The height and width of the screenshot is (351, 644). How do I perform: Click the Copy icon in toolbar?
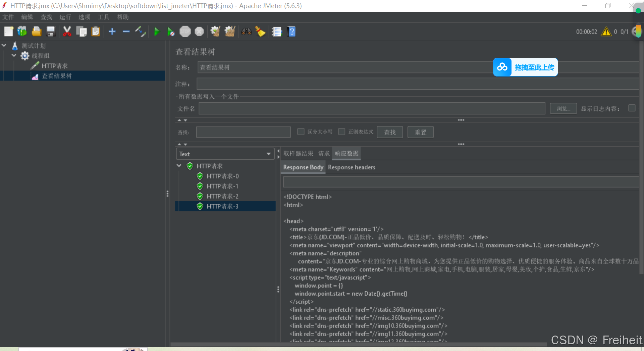[82, 32]
